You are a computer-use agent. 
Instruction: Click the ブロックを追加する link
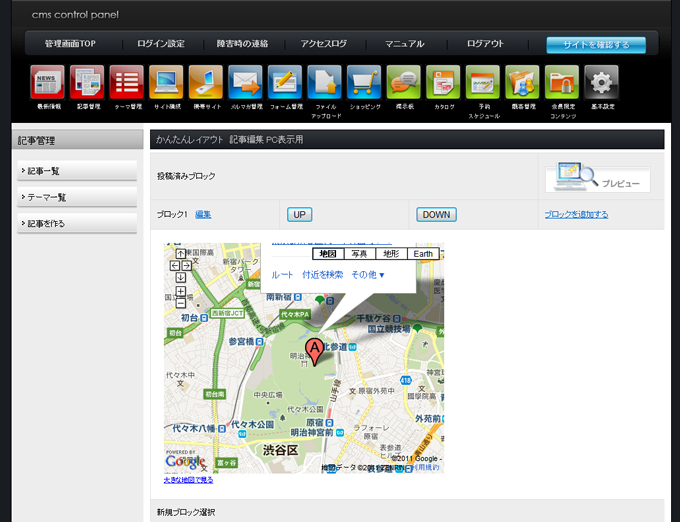pos(576,214)
